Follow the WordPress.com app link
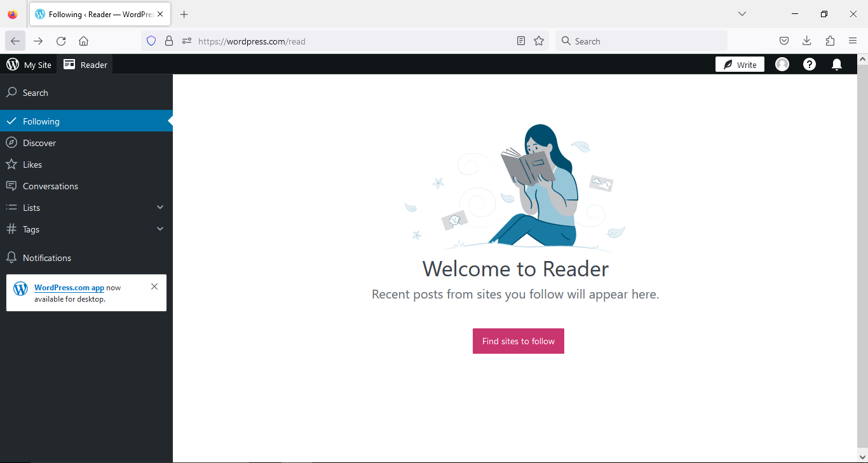Screen dimensions: 868x463 pyautogui.click(x=69, y=288)
